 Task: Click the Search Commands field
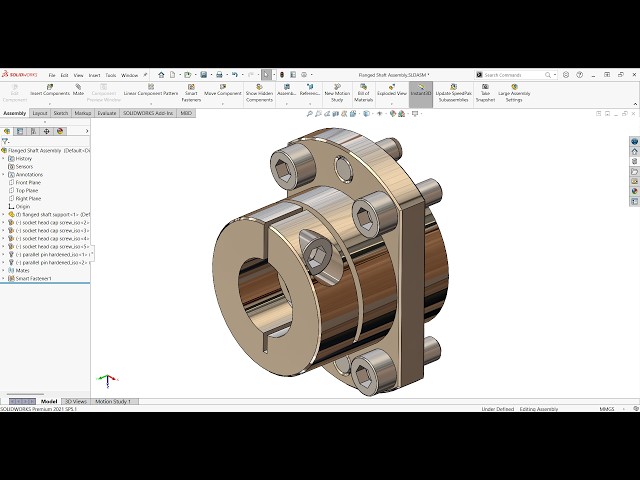coord(513,75)
